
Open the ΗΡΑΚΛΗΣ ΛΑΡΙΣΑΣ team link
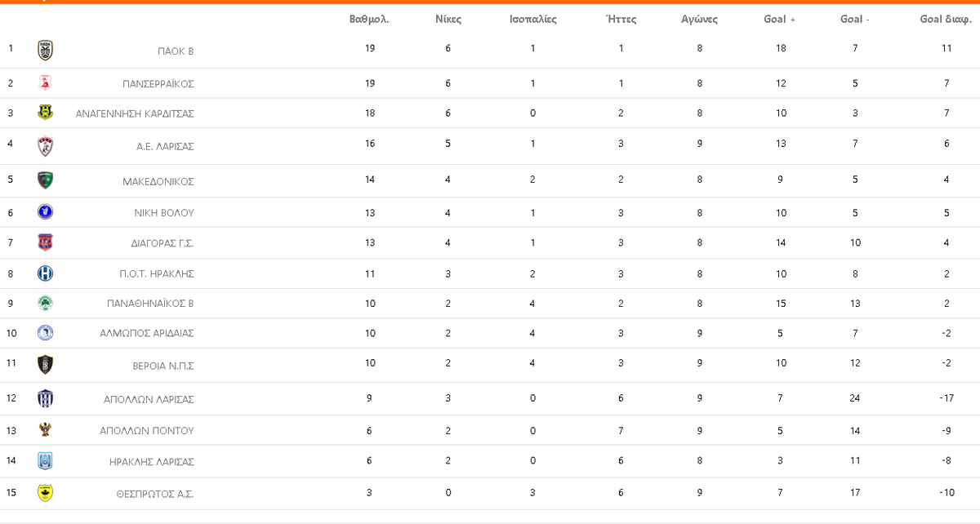click(x=152, y=461)
